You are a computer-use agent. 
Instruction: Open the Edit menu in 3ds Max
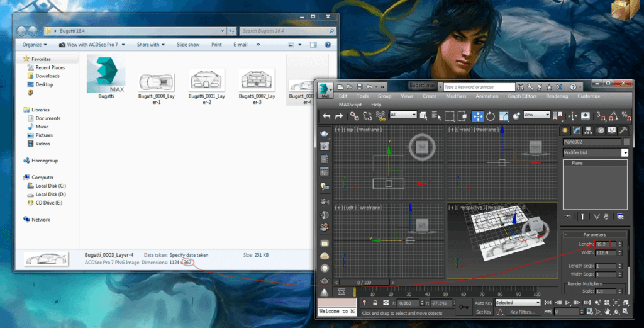(x=343, y=96)
